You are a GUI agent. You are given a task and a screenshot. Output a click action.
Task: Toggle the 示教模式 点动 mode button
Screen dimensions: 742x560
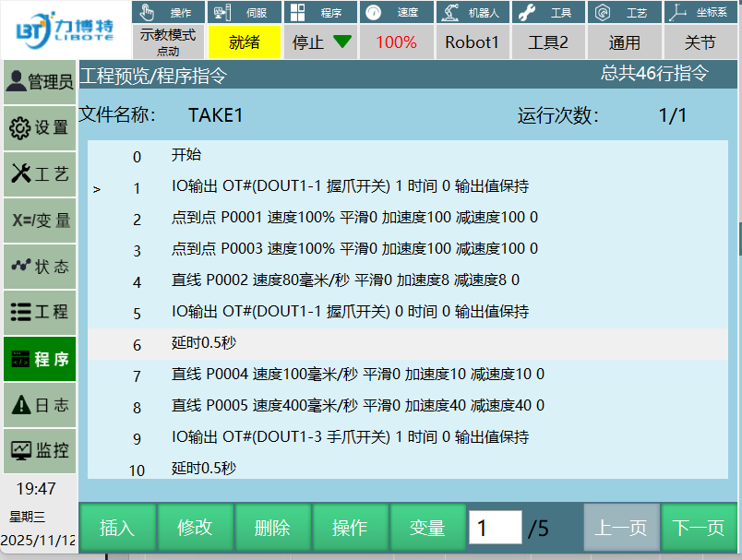(167, 42)
